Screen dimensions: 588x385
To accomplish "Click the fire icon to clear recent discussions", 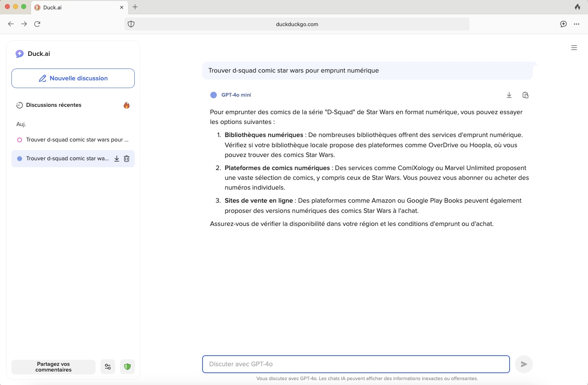I will click(x=127, y=105).
